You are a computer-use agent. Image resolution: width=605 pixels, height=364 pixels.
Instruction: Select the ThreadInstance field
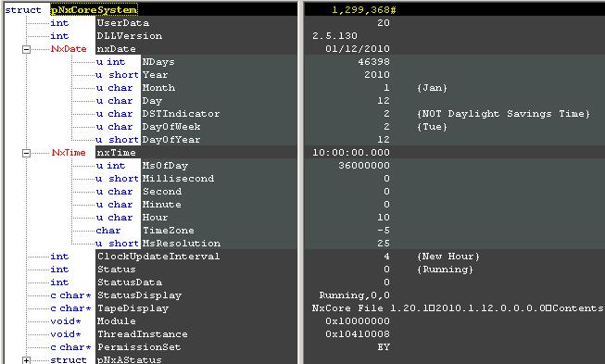click(143, 334)
